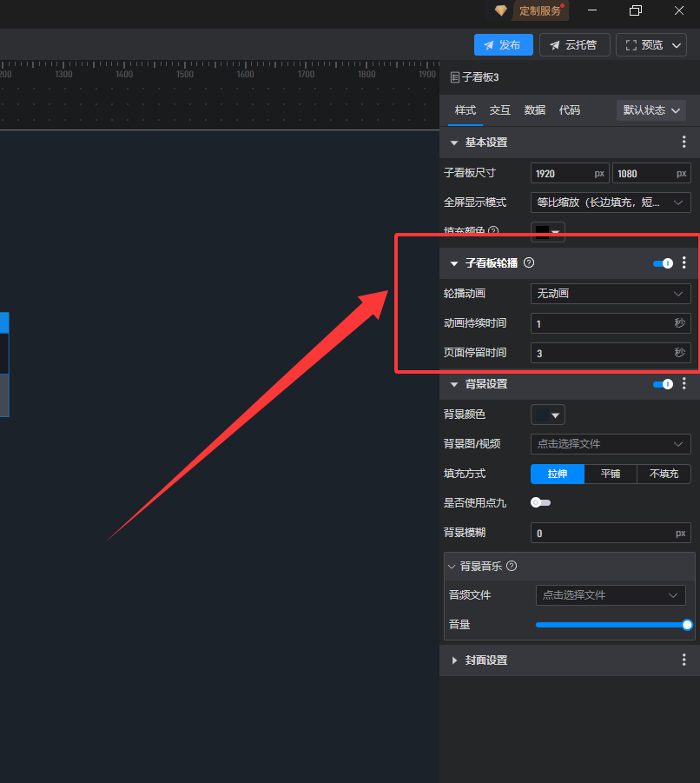Click the 发布 publish button
The width and height of the screenshot is (700, 783).
504,45
